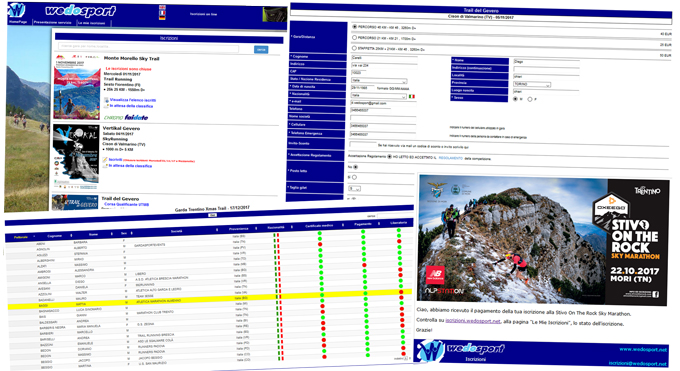Viewport: 680px width, 371px height.
Task: Open www.wedosport.net footer link
Action: pyautogui.click(x=643, y=349)
